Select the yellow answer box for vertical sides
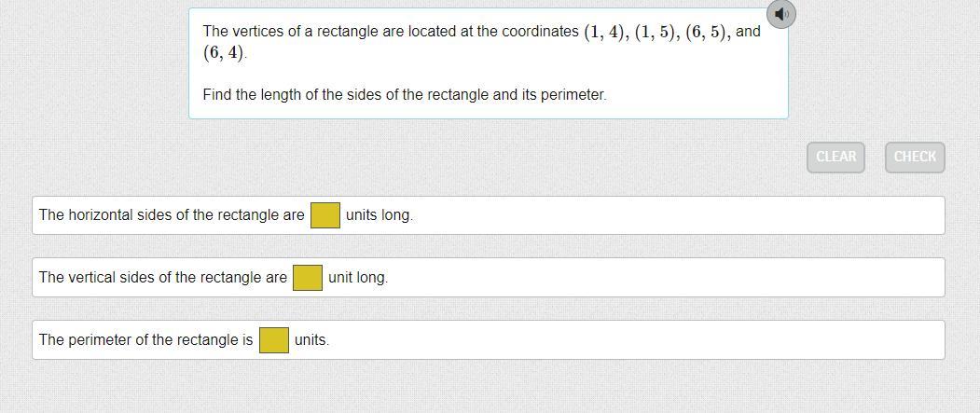Image resolution: width=980 pixels, height=413 pixels. (x=307, y=278)
